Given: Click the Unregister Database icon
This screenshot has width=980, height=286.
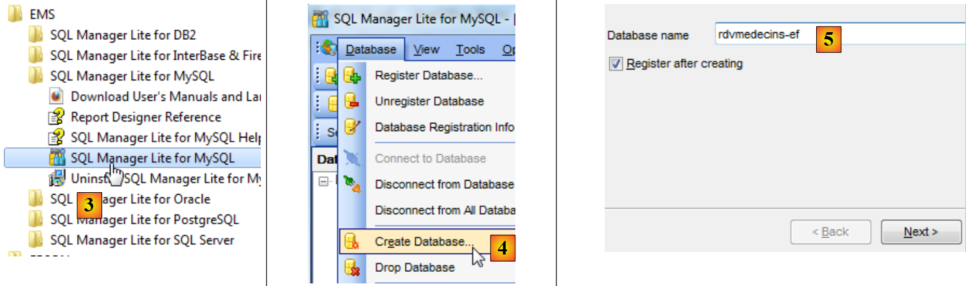Looking at the screenshot, I should pyautogui.click(x=352, y=101).
